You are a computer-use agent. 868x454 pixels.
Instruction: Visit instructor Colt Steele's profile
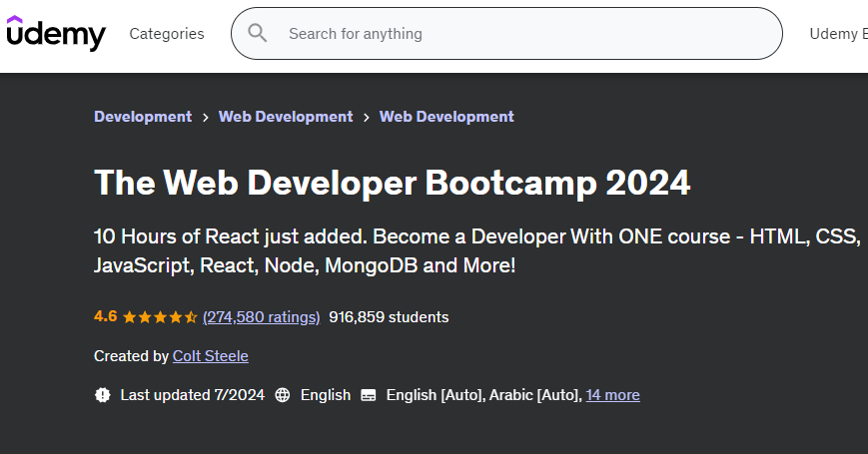[x=210, y=356]
